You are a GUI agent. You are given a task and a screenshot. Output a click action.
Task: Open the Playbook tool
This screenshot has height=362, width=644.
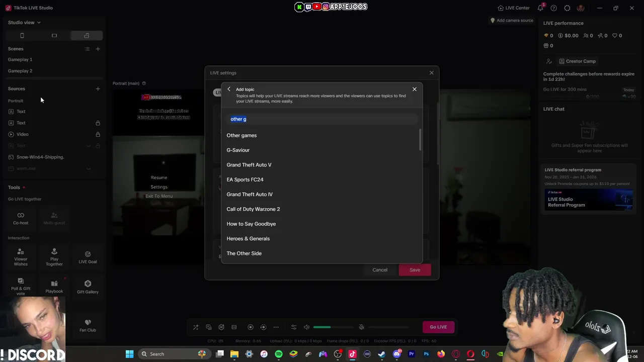(x=54, y=287)
